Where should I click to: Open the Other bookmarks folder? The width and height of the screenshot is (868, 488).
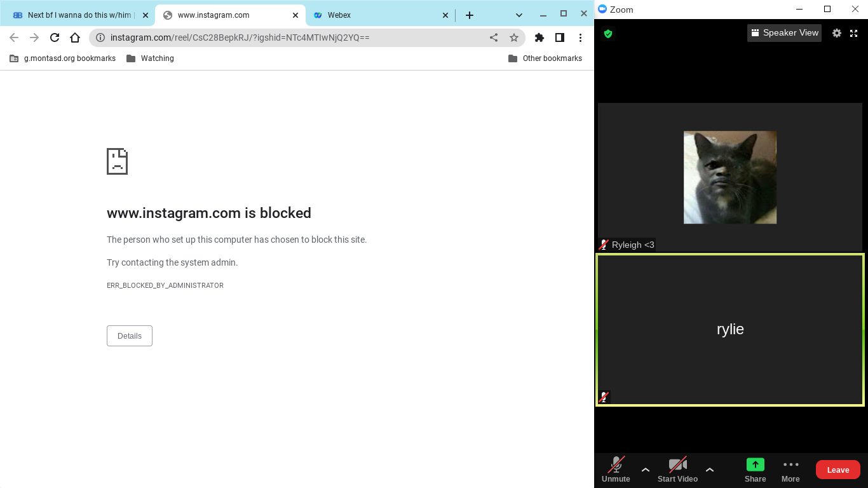pos(545,58)
